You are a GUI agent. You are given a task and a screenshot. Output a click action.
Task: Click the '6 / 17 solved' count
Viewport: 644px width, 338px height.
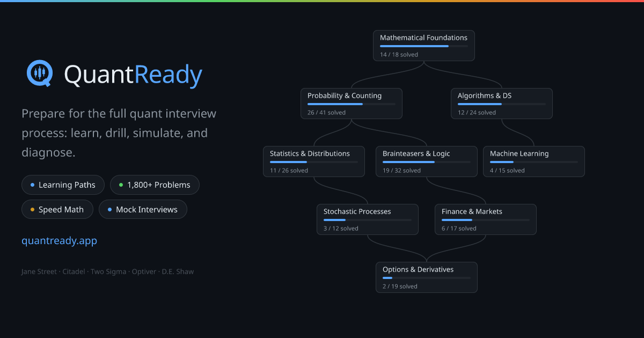[459, 229]
